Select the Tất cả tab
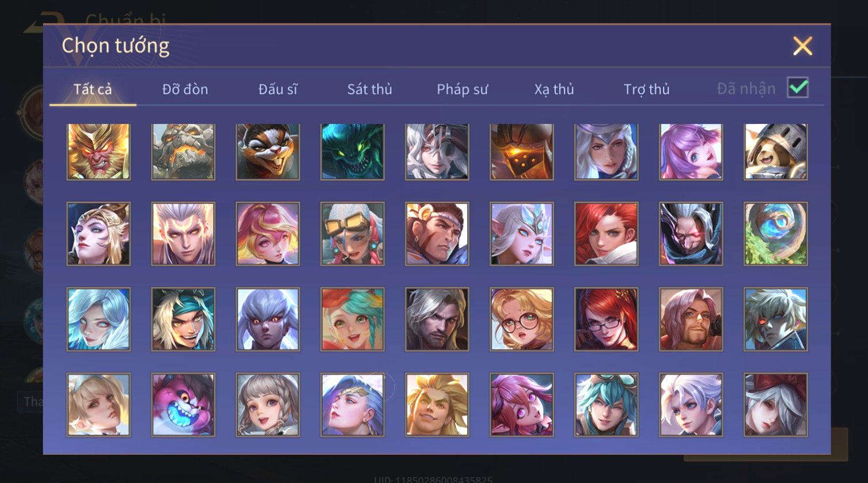The width and height of the screenshot is (868, 483). tap(93, 89)
